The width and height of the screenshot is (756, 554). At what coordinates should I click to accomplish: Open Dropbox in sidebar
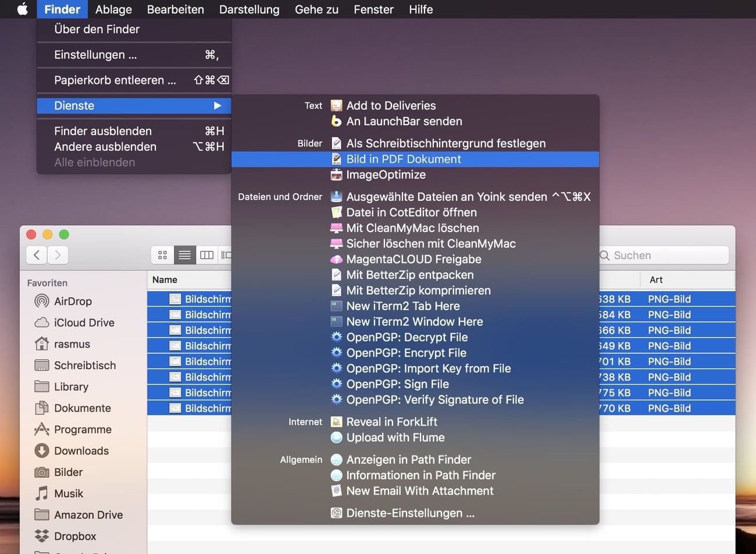tap(83, 536)
